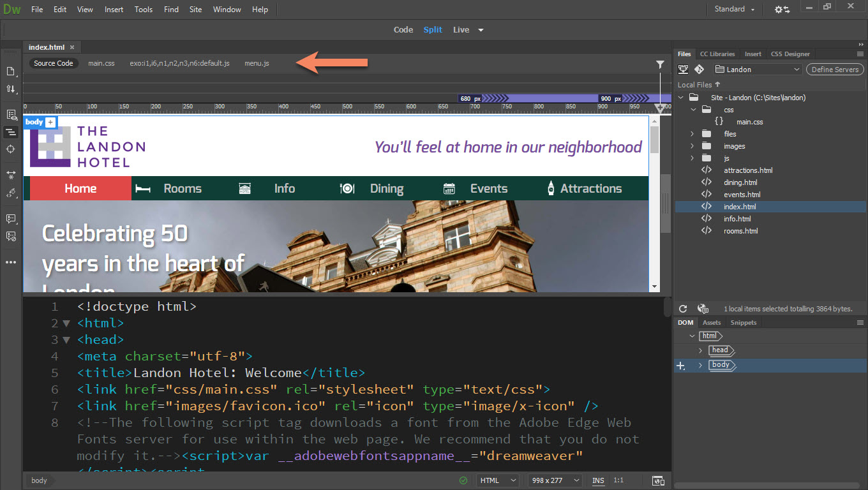
Task: Click the Live view vertical scrollbar thumb
Action: click(654, 140)
